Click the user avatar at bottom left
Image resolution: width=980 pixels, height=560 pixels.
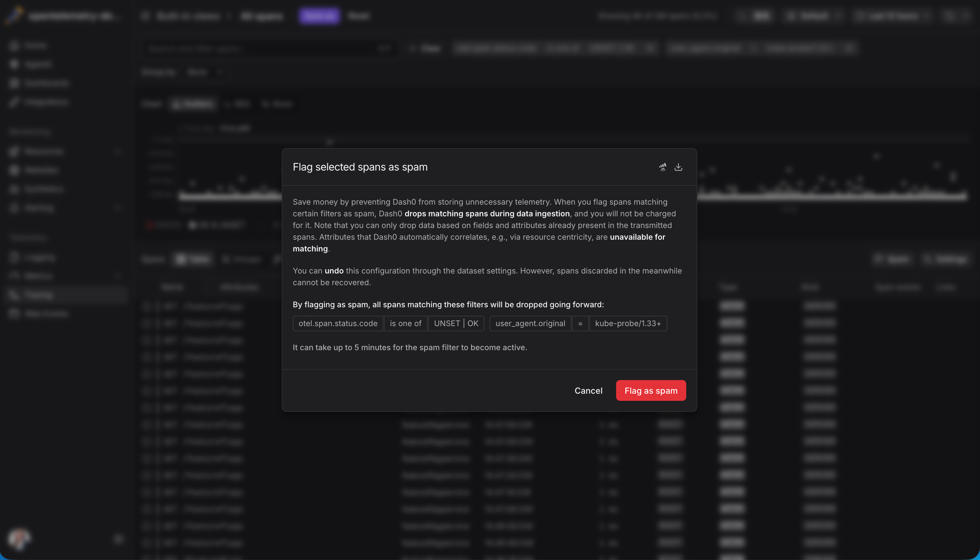click(x=19, y=539)
